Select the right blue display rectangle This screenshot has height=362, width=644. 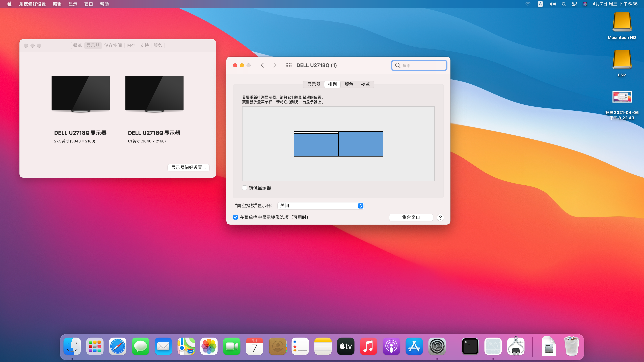[x=361, y=144]
